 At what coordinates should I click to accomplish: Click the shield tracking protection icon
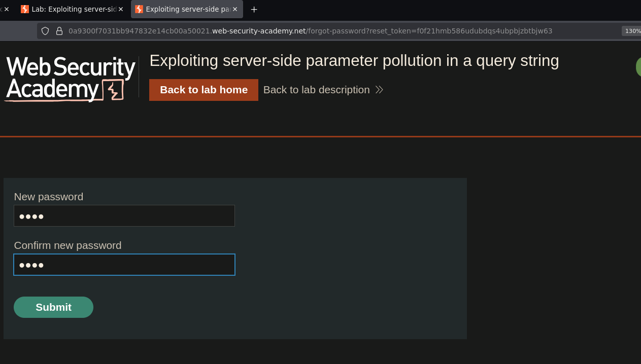point(45,31)
